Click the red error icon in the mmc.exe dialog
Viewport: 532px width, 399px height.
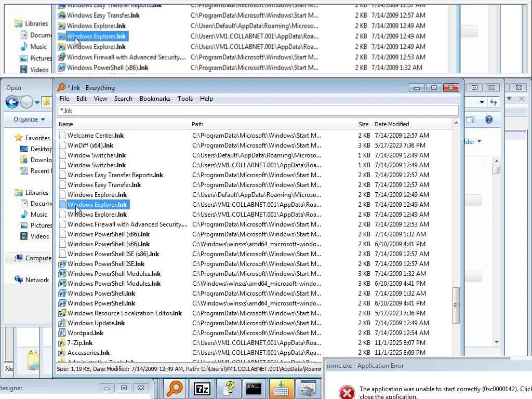click(x=347, y=392)
